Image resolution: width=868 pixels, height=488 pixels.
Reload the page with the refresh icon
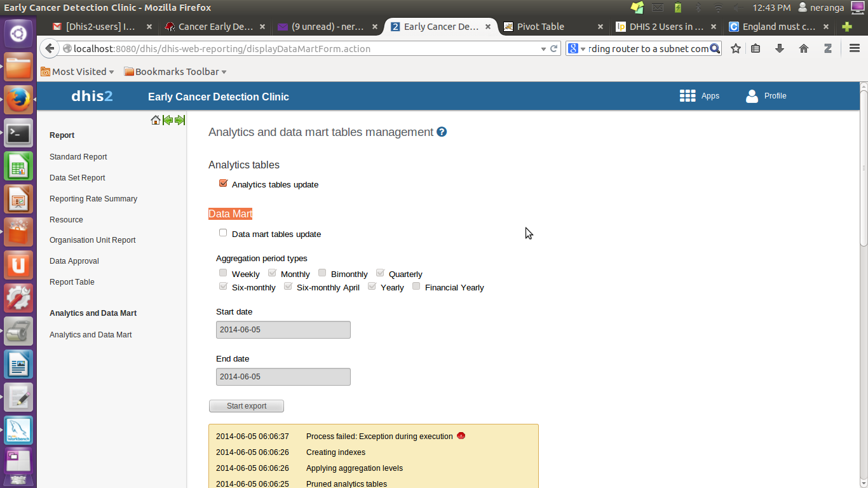(x=553, y=48)
